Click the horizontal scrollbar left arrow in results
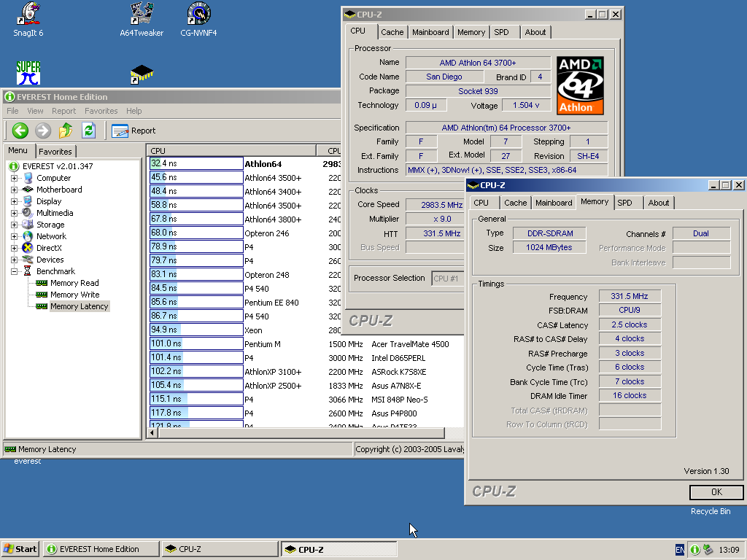747x560 pixels. [152, 433]
